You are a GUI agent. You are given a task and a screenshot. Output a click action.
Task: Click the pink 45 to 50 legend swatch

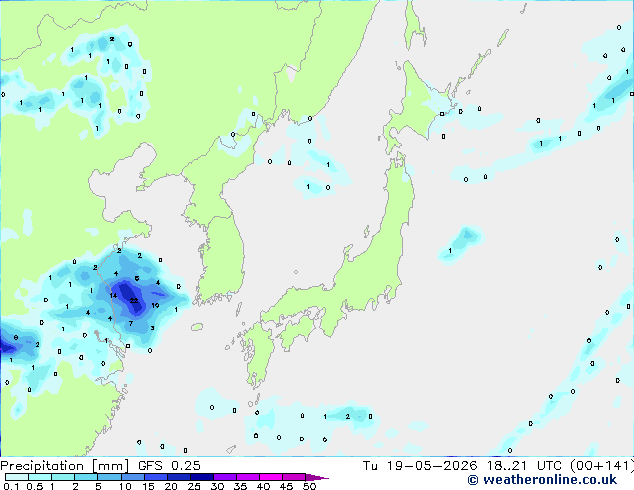click(x=294, y=477)
